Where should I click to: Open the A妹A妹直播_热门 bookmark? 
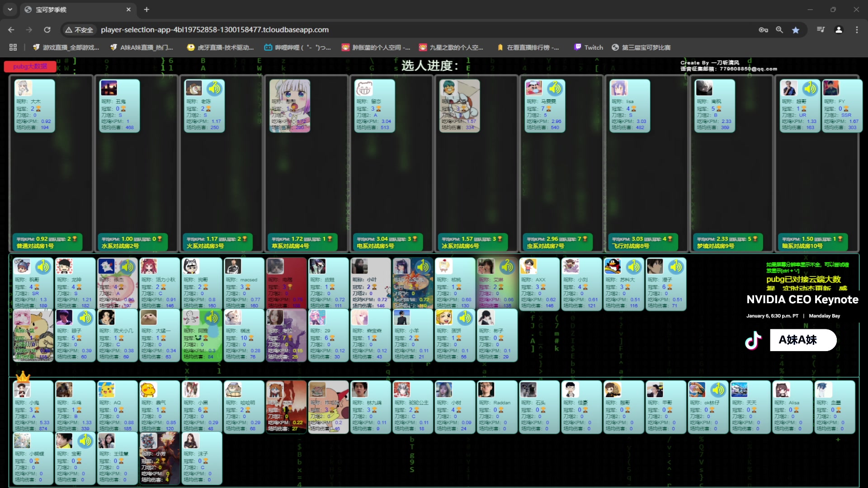[x=142, y=47]
